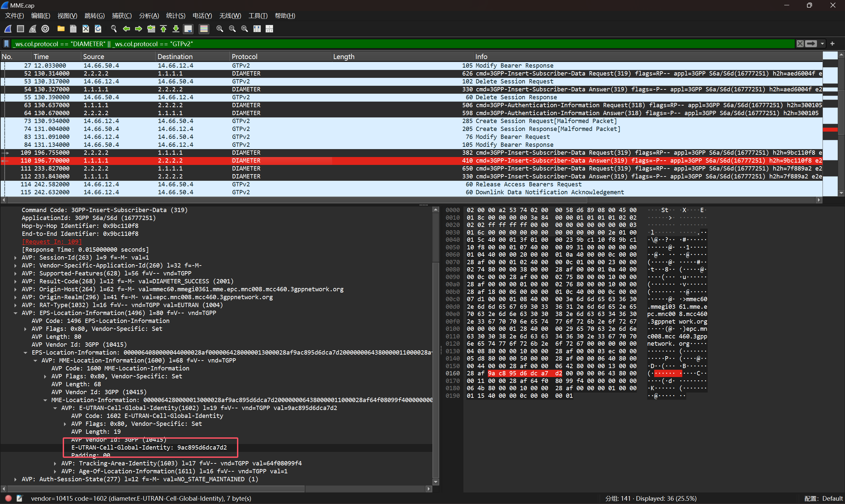Open the 编辑(E) menu
845x504 pixels.
[40, 16]
